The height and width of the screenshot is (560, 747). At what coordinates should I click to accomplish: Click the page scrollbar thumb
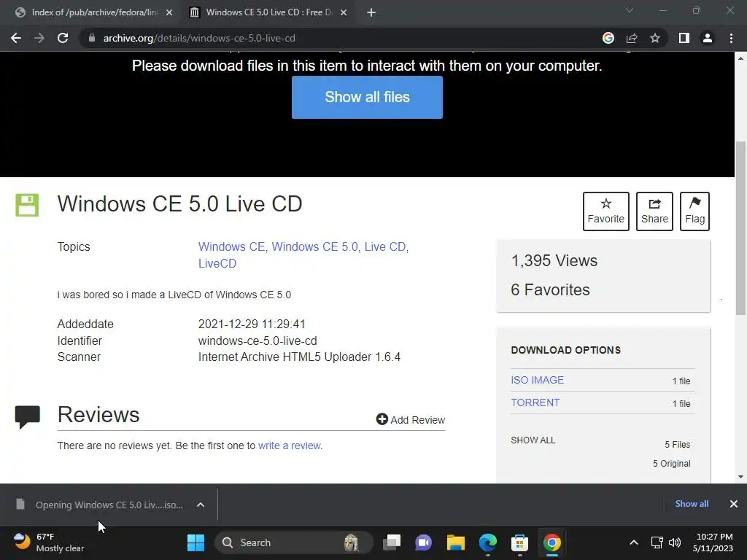point(740,228)
